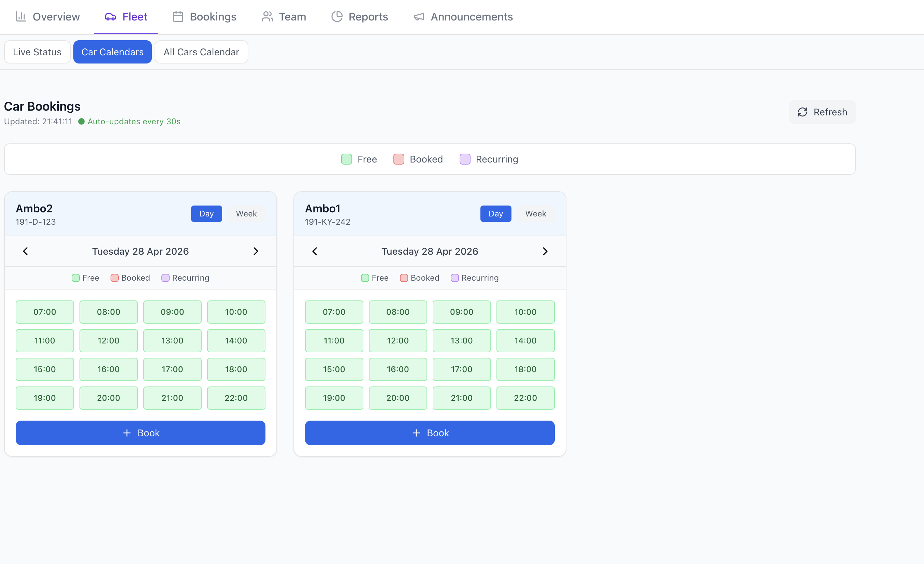Click the Overview bar chart icon
924x564 pixels.
[21, 16]
